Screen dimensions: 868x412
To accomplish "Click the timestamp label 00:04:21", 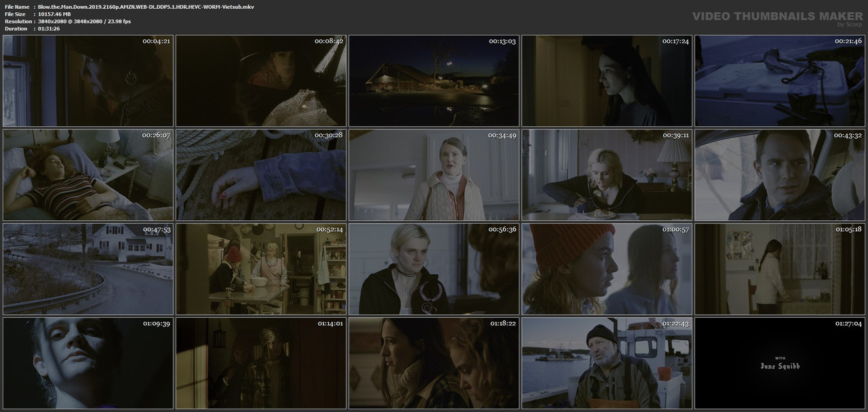I will point(157,41).
